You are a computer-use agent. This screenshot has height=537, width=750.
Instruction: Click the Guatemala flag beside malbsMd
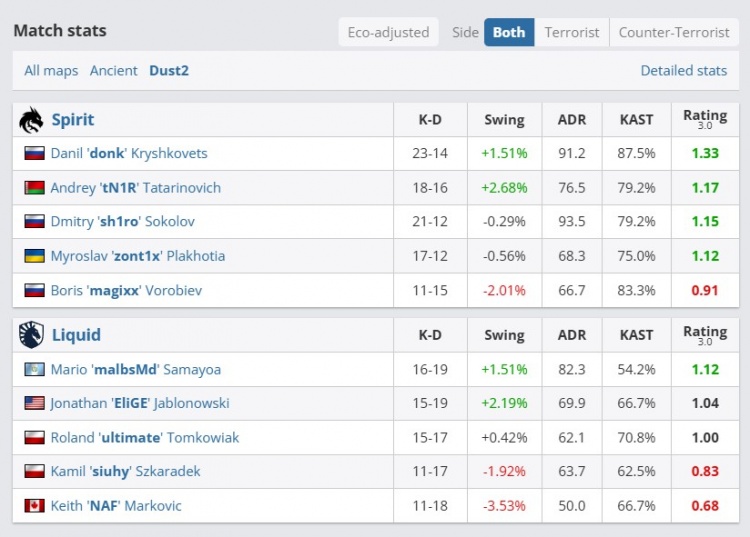click(x=35, y=370)
